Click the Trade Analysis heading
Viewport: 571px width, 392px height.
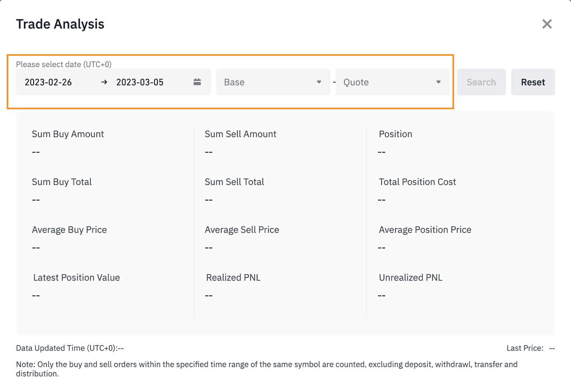coord(60,24)
